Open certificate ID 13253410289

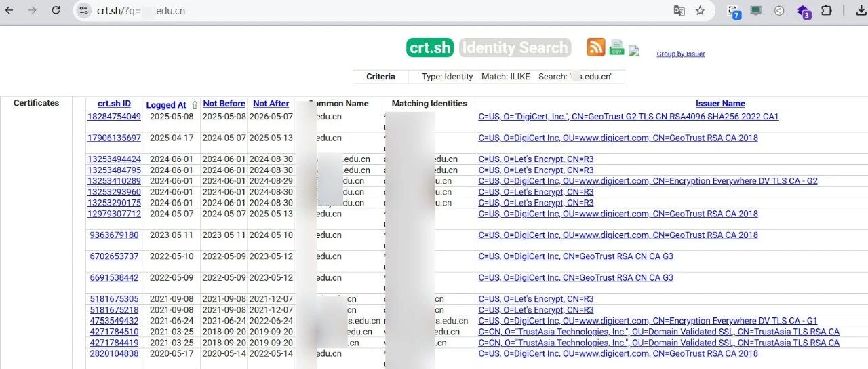(114, 181)
